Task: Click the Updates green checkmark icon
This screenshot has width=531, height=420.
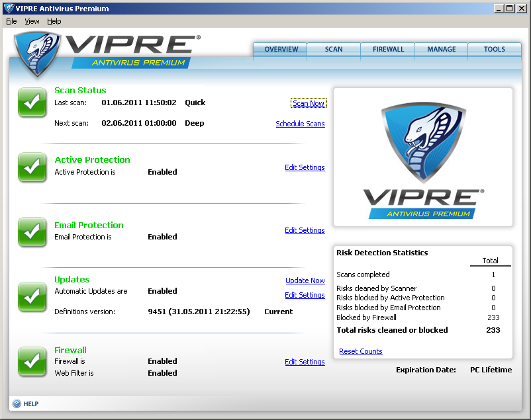Action: (x=32, y=296)
